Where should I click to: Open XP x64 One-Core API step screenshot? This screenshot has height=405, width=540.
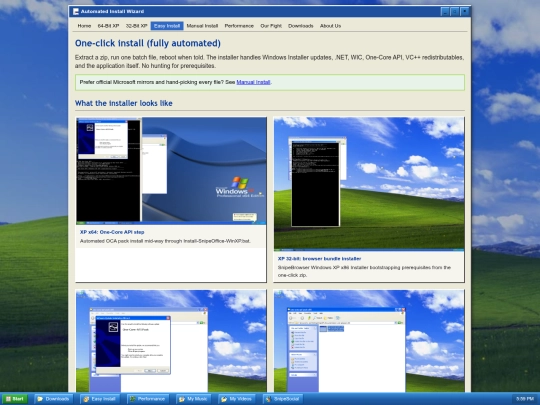click(x=171, y=171)
